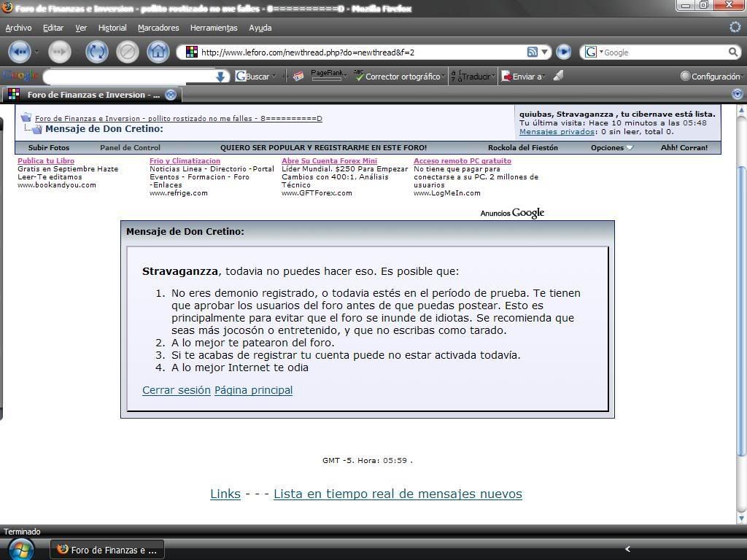
Task: Click the Google toolbar search history arrow
Action: click(220, 76)
